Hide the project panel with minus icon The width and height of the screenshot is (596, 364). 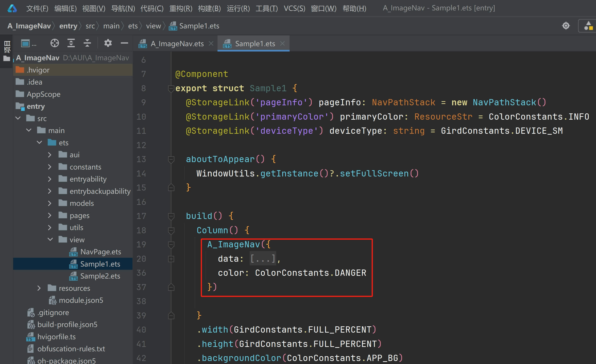124,43
